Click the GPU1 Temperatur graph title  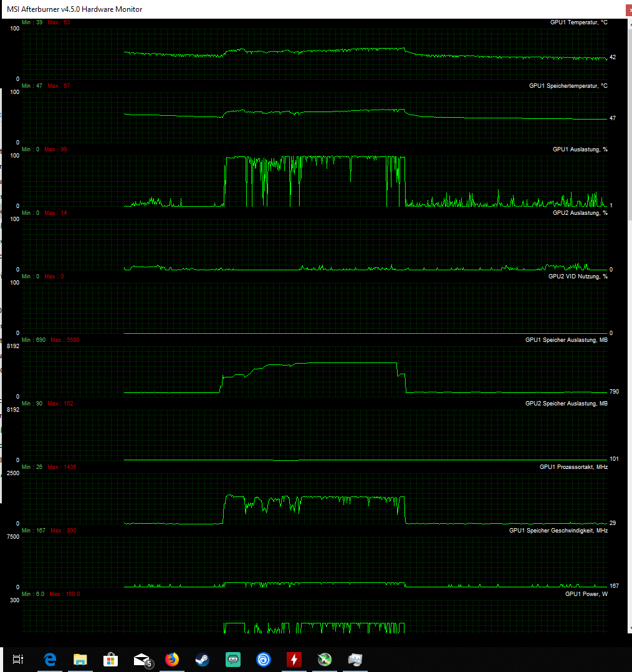click(579, 22)
